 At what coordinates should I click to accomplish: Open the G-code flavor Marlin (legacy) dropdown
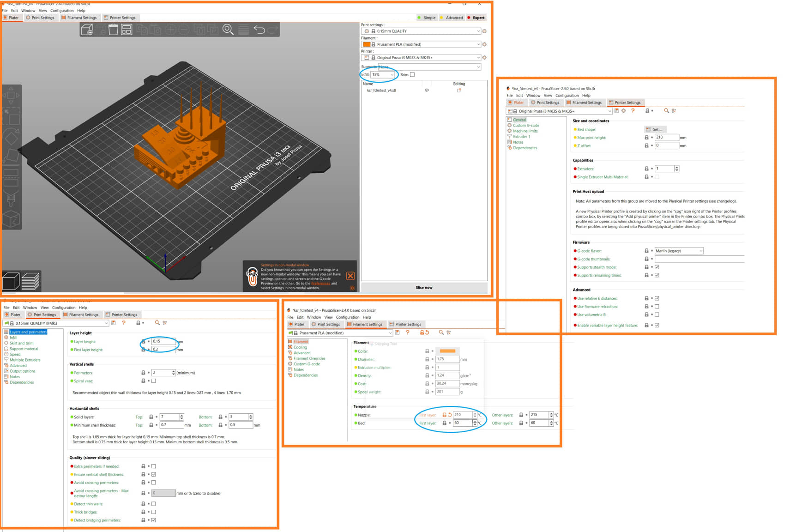click(679, 251)
